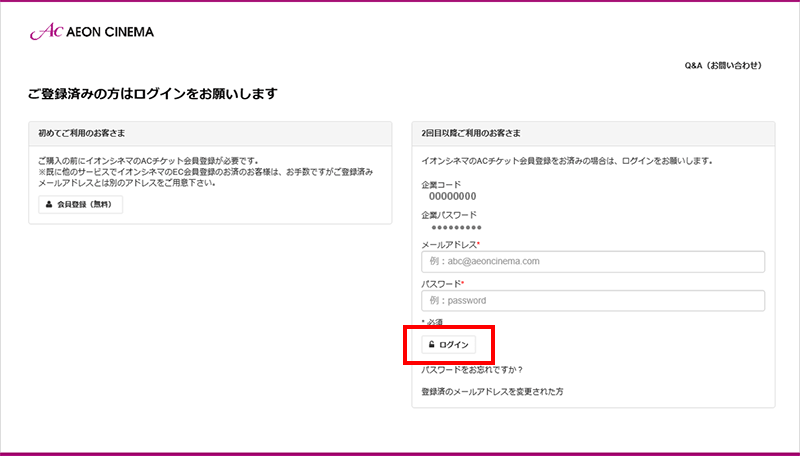
Task: Focus the メールアドレス input field
Action: pos(593,262)
